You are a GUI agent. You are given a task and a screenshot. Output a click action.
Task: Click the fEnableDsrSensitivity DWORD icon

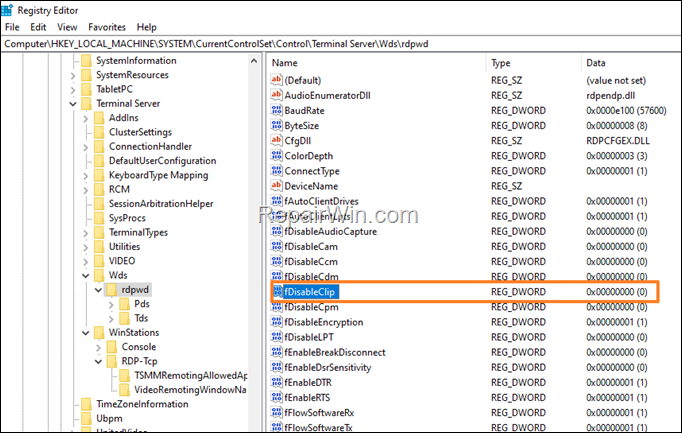[276, 367]
